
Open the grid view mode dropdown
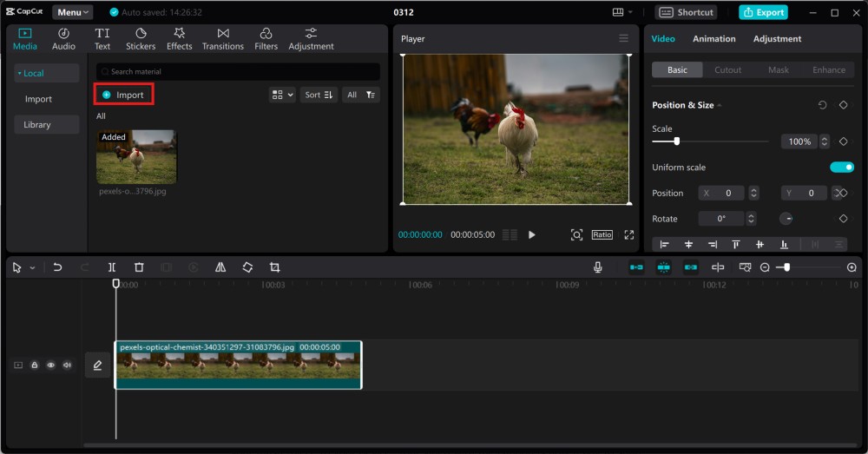(x=282, y=95)
